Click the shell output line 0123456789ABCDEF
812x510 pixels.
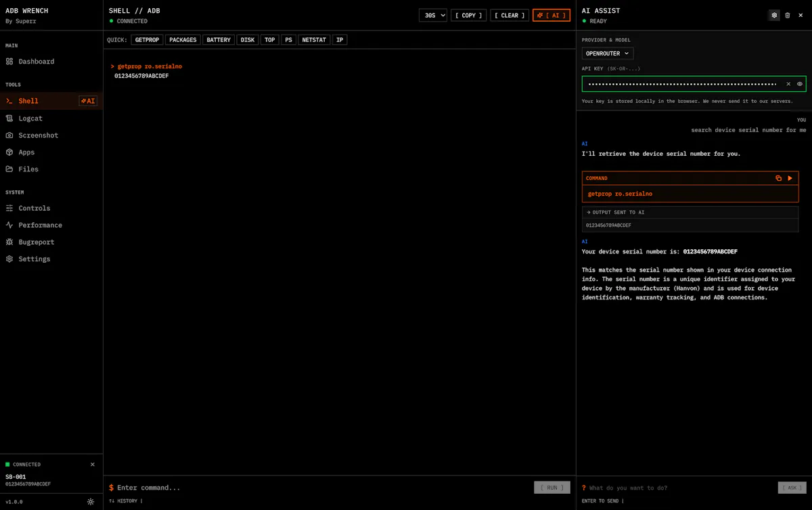[x=141, y=76]
